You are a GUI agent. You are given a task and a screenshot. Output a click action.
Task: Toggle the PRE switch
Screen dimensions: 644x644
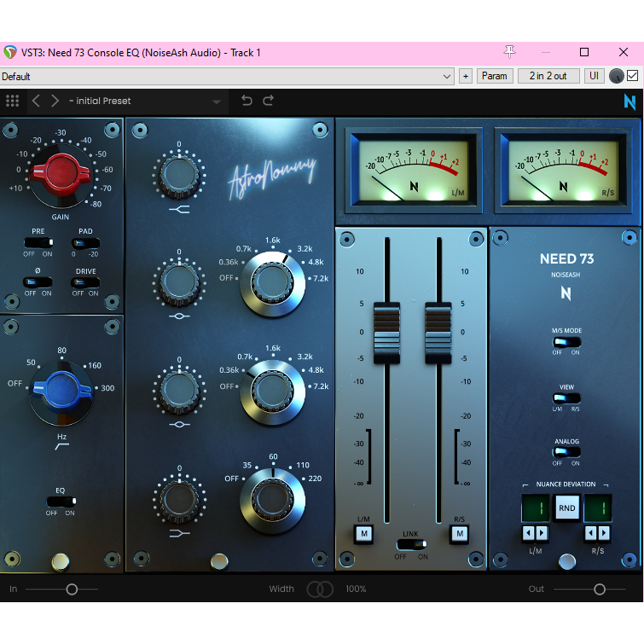click(38, 243)
